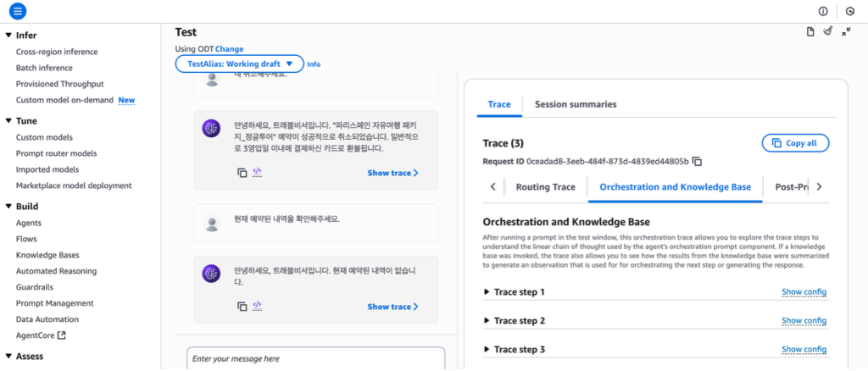
Task: Open the TestAlias: Working draft dropdown
Action: point(239,64)
